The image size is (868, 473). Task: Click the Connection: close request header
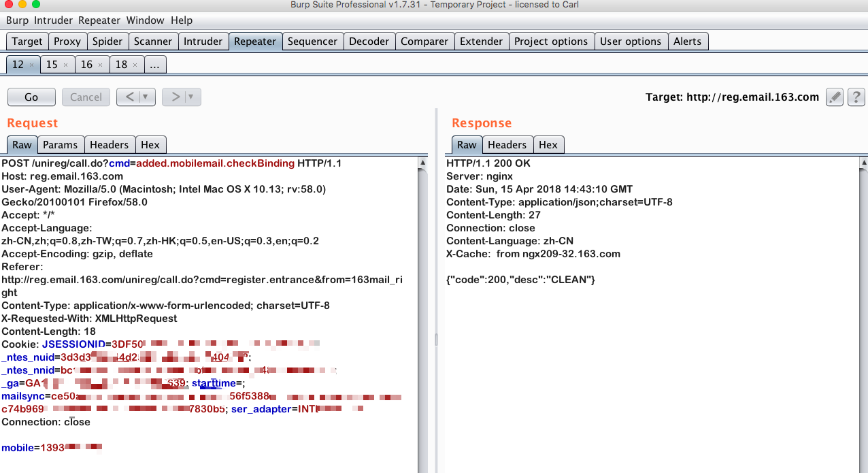click(x=46, y=422)
